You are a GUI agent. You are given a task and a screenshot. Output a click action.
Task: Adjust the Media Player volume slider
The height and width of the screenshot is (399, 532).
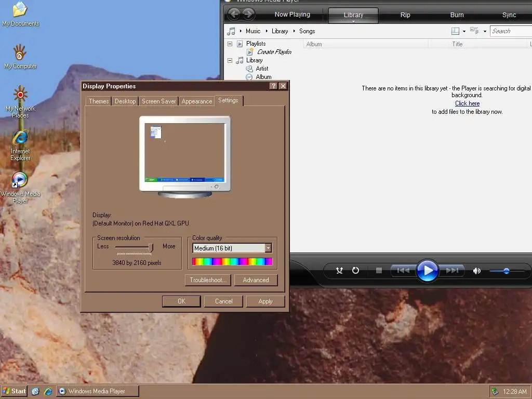507,271
